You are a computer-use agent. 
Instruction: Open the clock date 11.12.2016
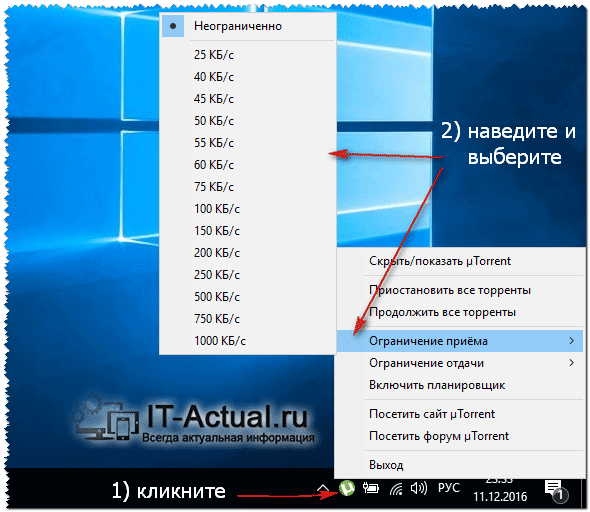[x=500, y=497]
